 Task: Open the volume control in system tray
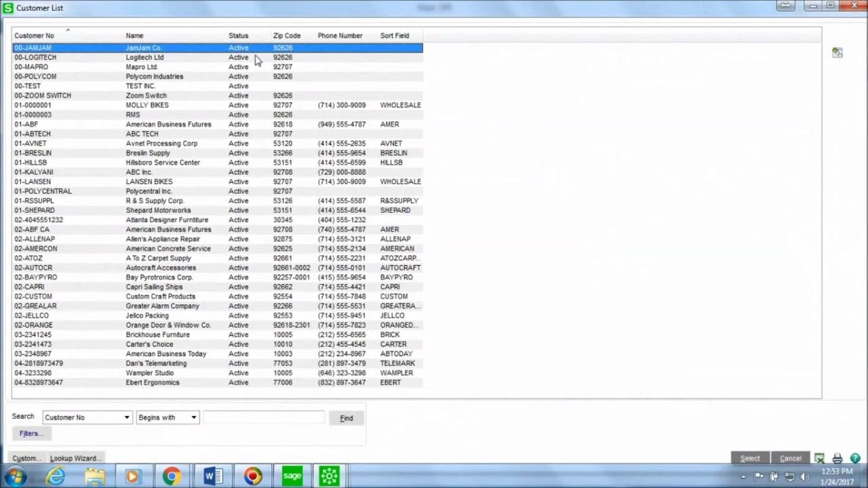[805, 477]
